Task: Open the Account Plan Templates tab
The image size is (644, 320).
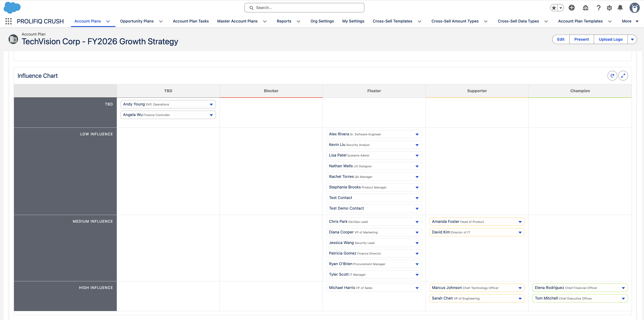Action: pyautogui.click(x=580, y=21)
